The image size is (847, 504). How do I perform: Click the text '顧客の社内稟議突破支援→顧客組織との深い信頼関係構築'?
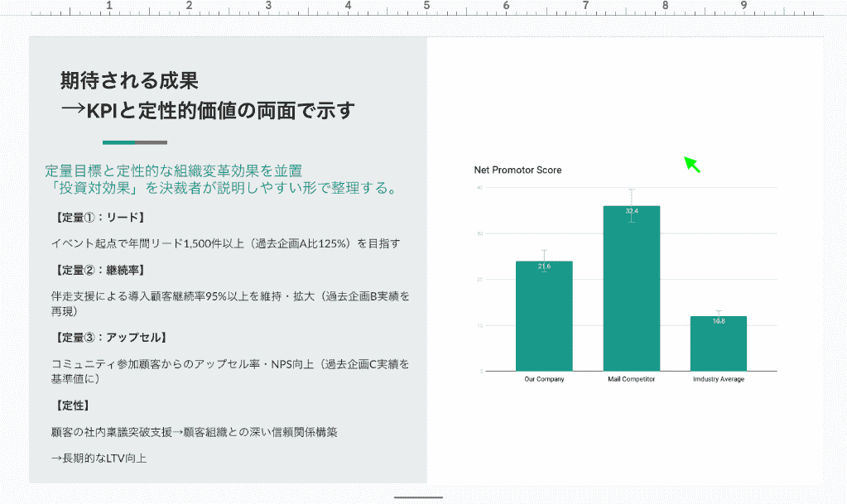(195, 432)
